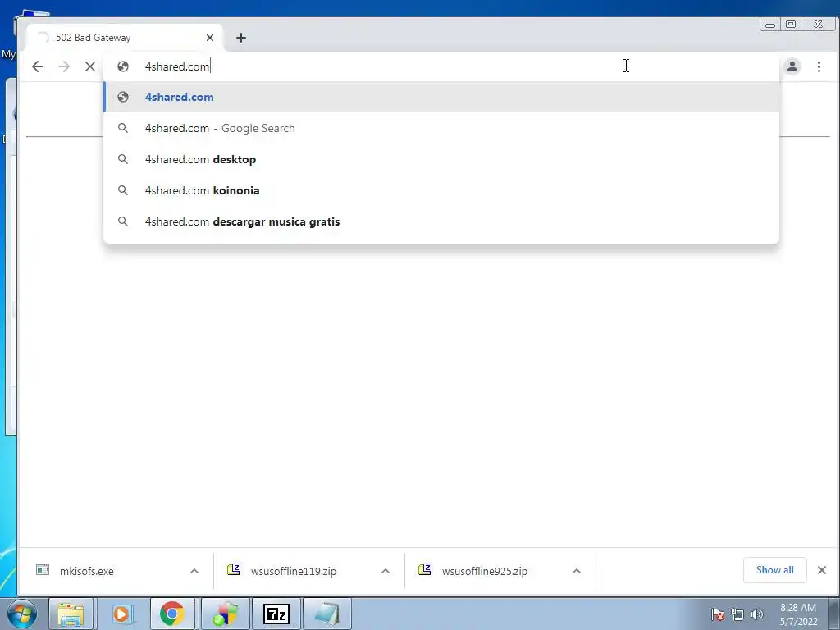Click the network tray icon
This screenshot has width=840, height=630.
coord(737,614)
